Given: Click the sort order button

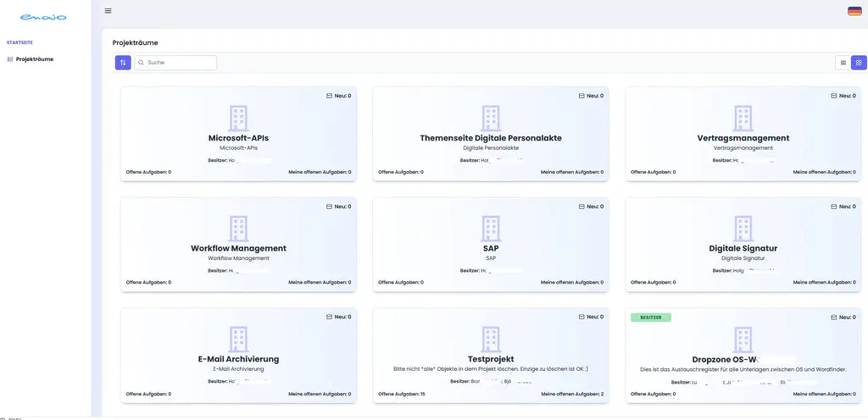Looking at the screenshot, I should tap(123, 63).
